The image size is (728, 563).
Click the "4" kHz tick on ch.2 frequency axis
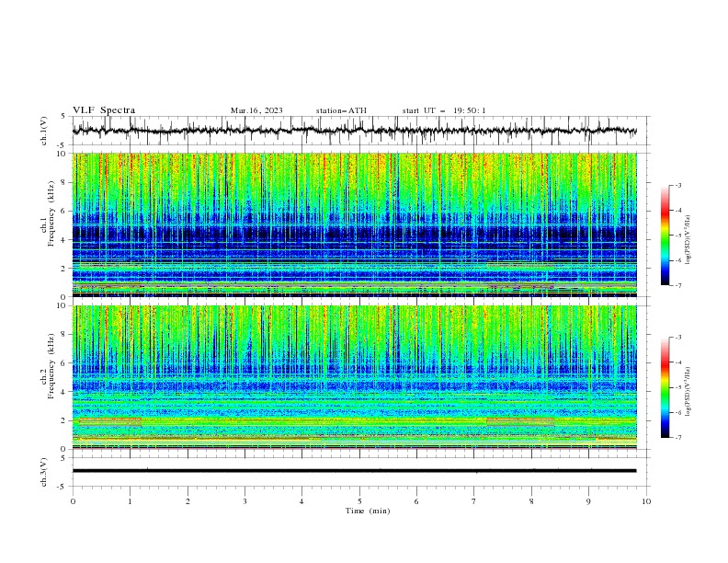(x=64, y=392)
